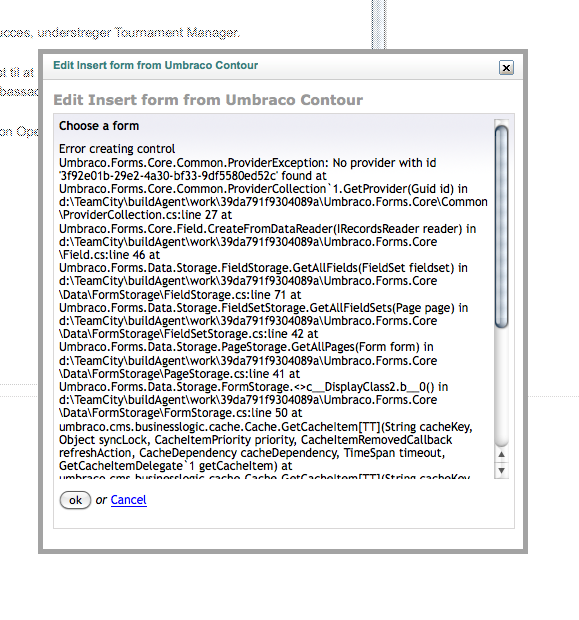Viewport: 579px width, 620px height.
Task: Click the FieldStorage.cs:line 71 text
Action: click(x=173, y=295)
